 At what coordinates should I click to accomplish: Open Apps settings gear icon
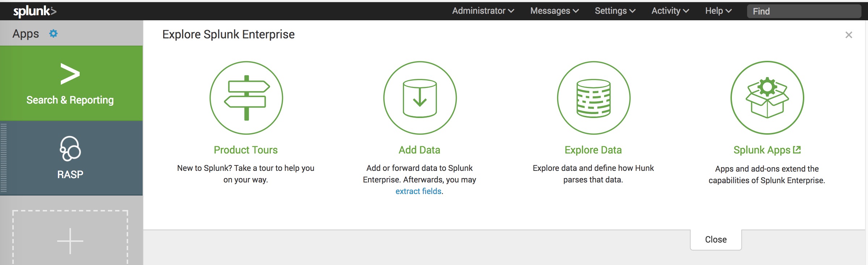pyautogui.click(x=54, y=34)
